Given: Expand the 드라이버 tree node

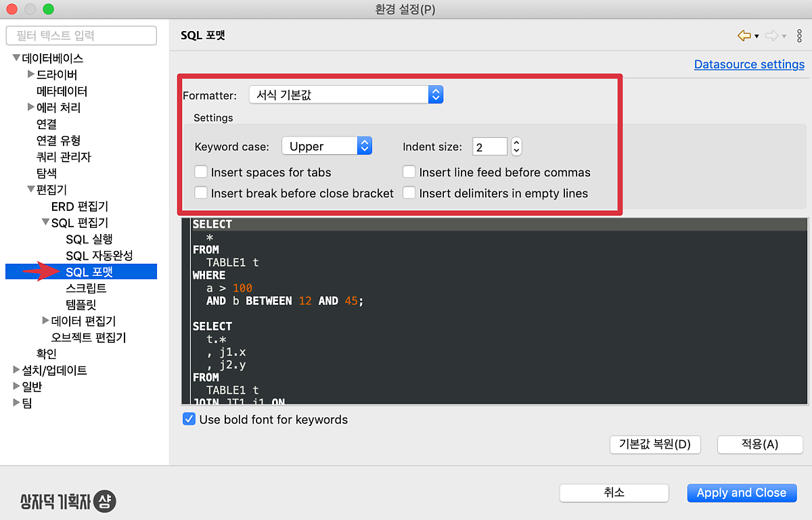Looking at the screenshot, I should point(30,74).
